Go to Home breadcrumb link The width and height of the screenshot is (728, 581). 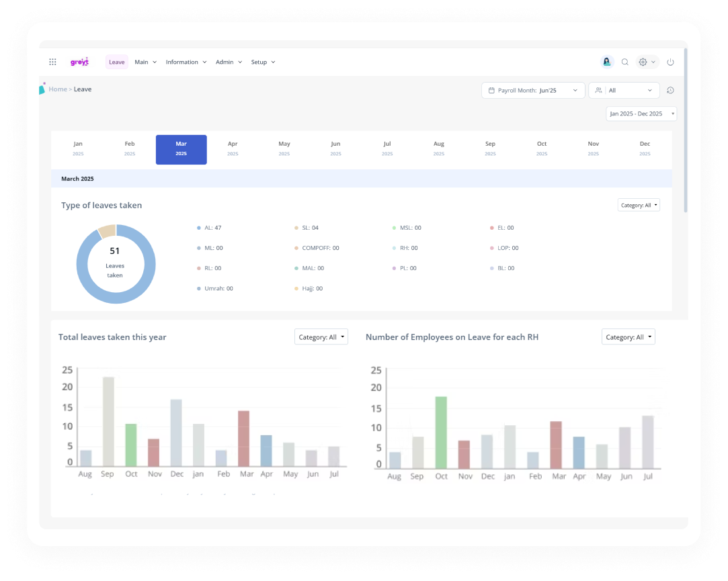pyautogui.click(x=58, y=89)
